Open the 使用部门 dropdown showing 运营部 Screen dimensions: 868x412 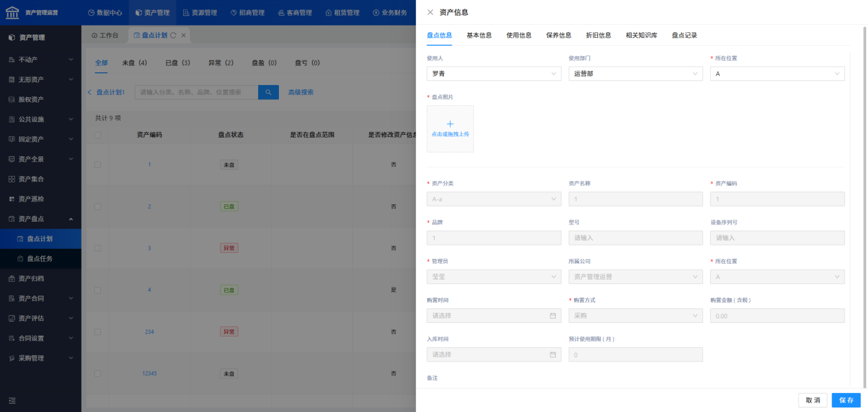pos(635,73)
